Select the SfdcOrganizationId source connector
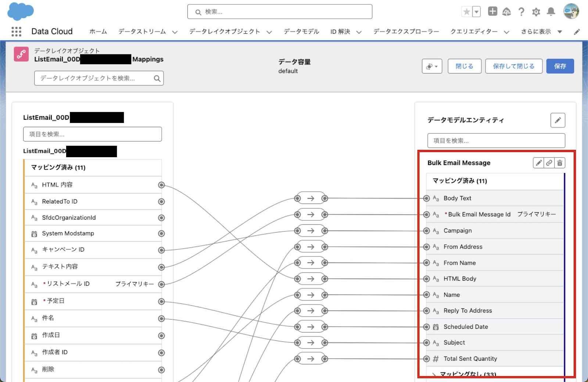Screen dimensions: 588x382 161,218
